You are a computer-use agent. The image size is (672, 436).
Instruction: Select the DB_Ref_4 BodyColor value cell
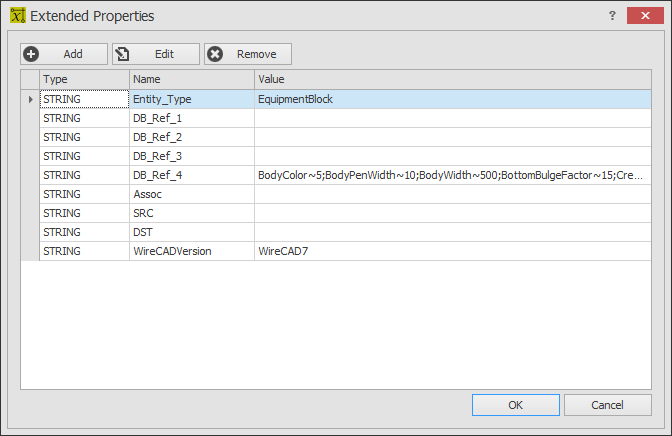pos(453,175)
